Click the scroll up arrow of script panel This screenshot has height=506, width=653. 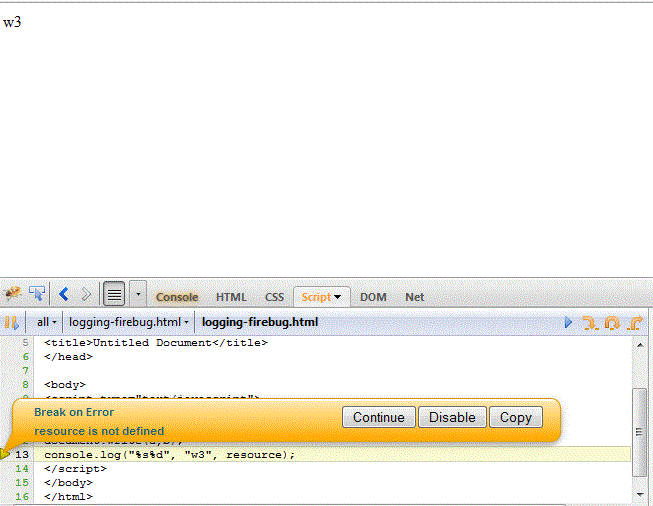coord(640,344)
